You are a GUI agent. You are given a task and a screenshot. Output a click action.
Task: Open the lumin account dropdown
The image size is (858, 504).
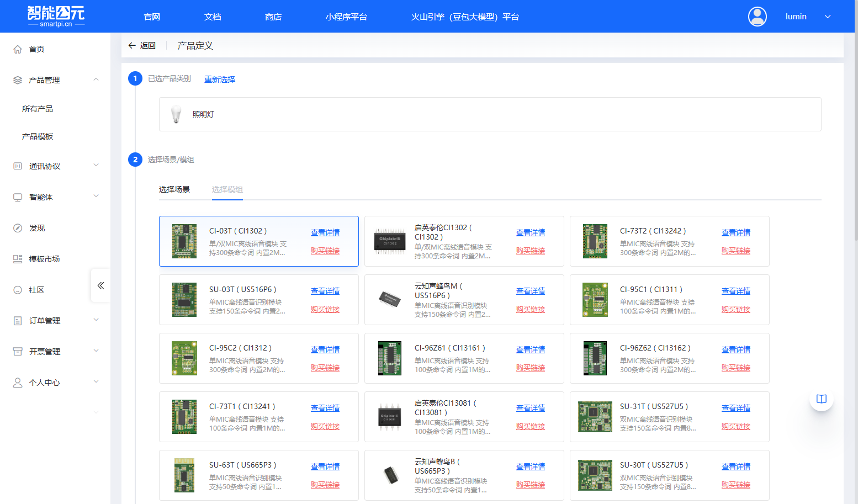[827, 17]
